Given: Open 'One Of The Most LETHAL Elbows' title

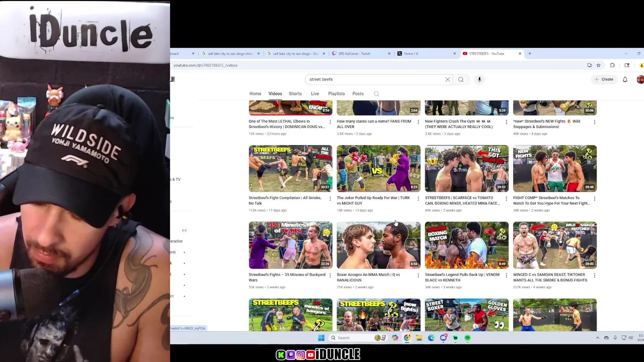Looking at the screenshot, I should click(286, 124).
